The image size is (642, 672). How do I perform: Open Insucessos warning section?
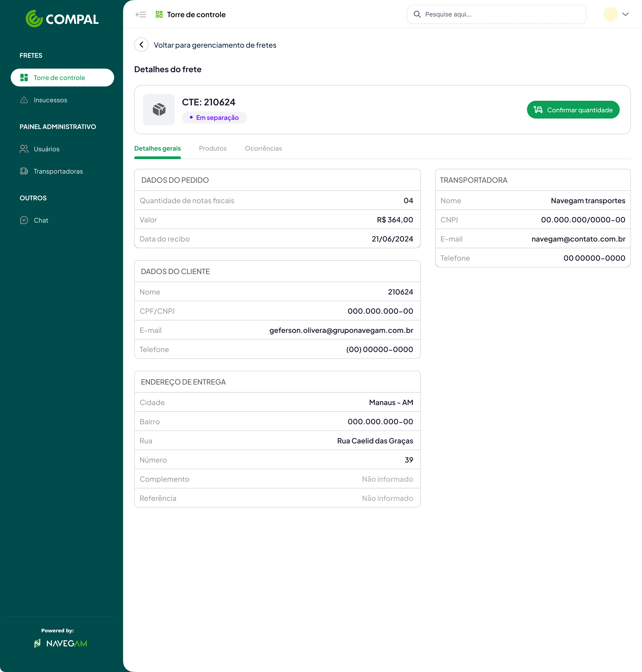pos(50,100)
